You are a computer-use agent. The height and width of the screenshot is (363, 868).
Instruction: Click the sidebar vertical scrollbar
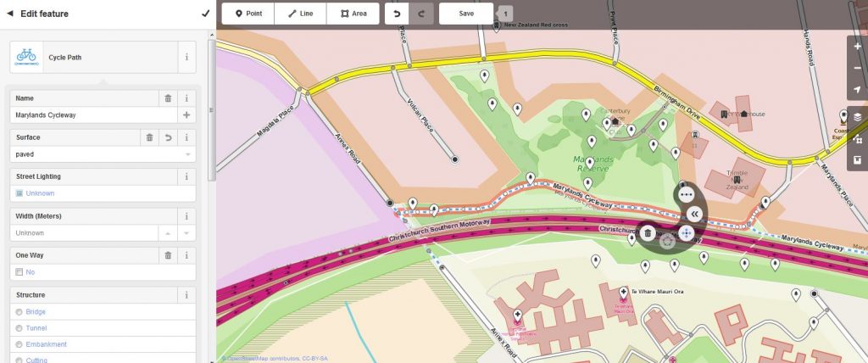click(211, 109)
